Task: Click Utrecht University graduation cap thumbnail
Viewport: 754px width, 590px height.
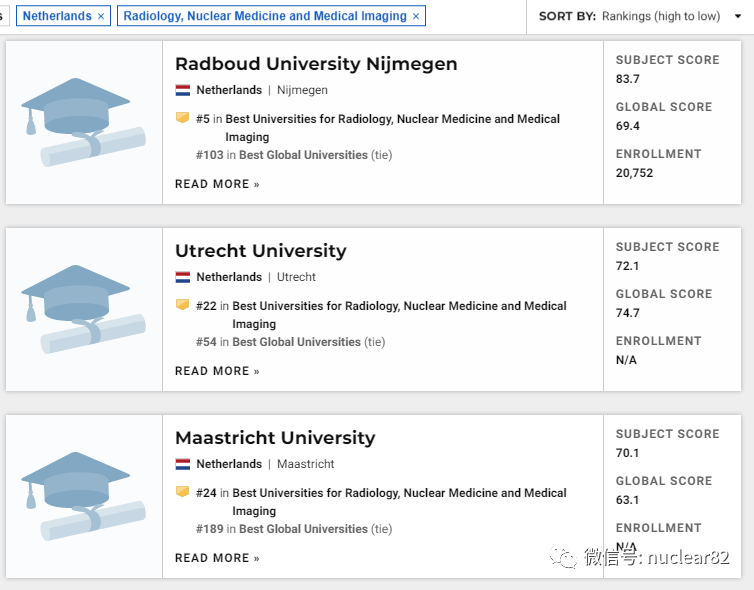Action: click(84, 309)
